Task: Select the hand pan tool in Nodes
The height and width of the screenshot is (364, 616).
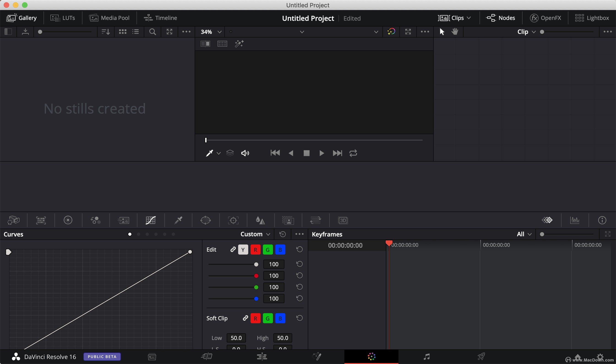Action: [x=455, y=32]
